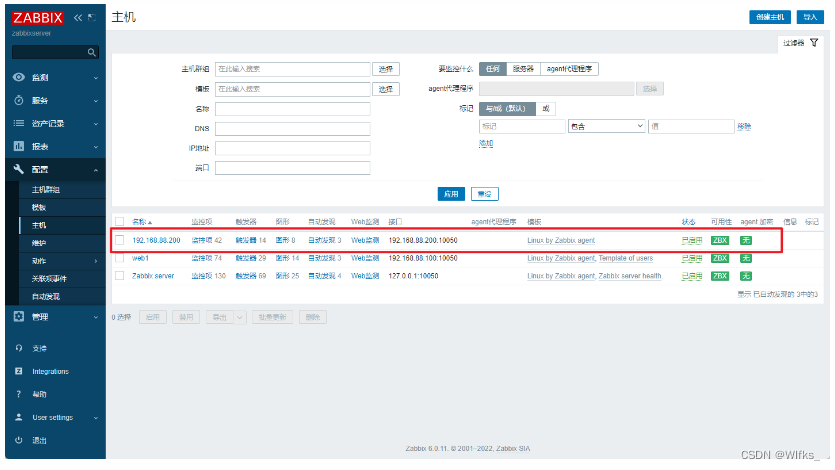This screenshot has height=470, width=835.
Task: Click the tag value input field
Action: pyautogui.click(x=691, y=126)
